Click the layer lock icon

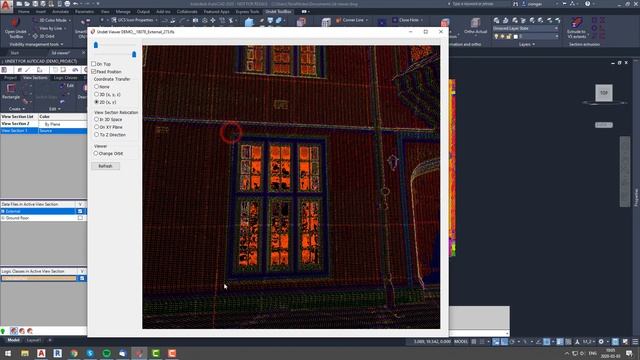click(509, 36)
